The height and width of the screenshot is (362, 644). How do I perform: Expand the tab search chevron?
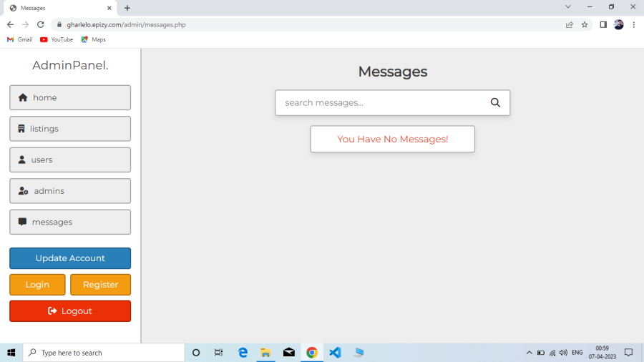568,7
